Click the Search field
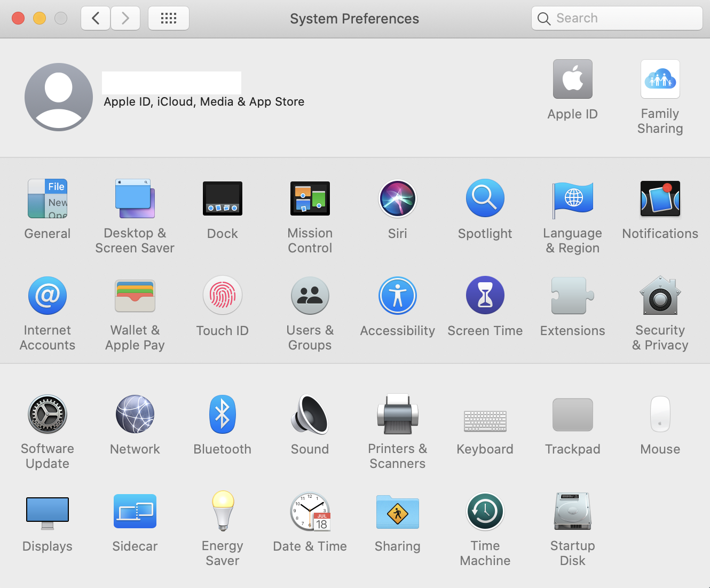Viewport: 710px width, 588px height. coord(617,18)
